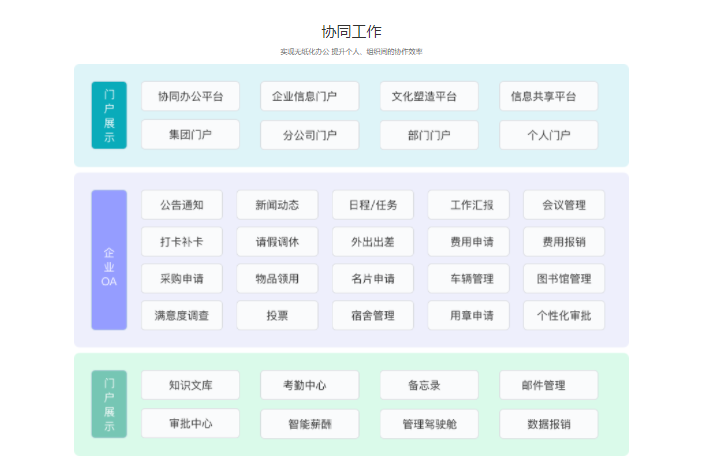Open 邮件管理
Viewport: 706px width, 462px height.
click(548, 385)
